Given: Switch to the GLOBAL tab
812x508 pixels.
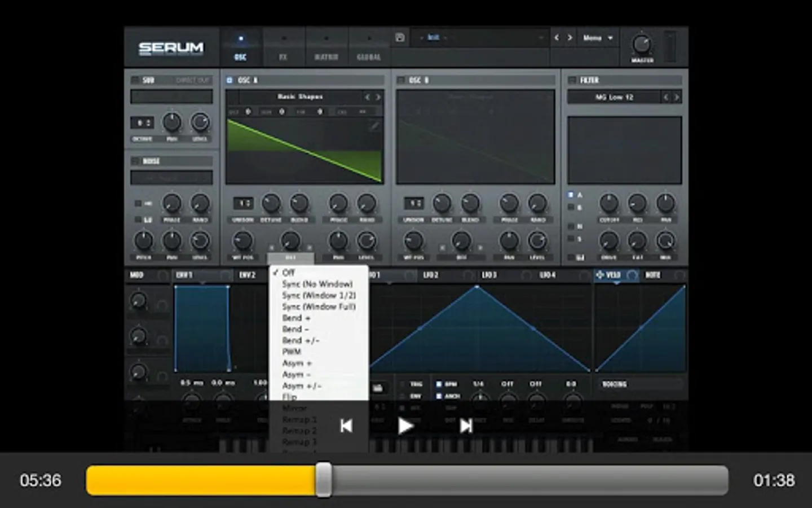Looking at the screenshot, I should click(x=369, y=47).
